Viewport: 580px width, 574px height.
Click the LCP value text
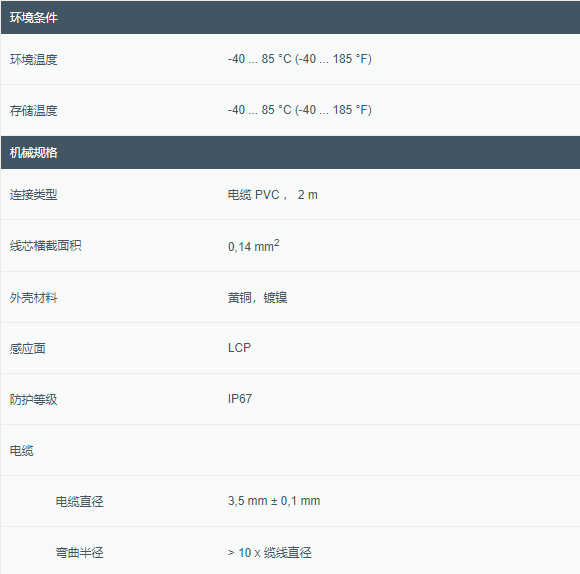[x=239, y=348]
